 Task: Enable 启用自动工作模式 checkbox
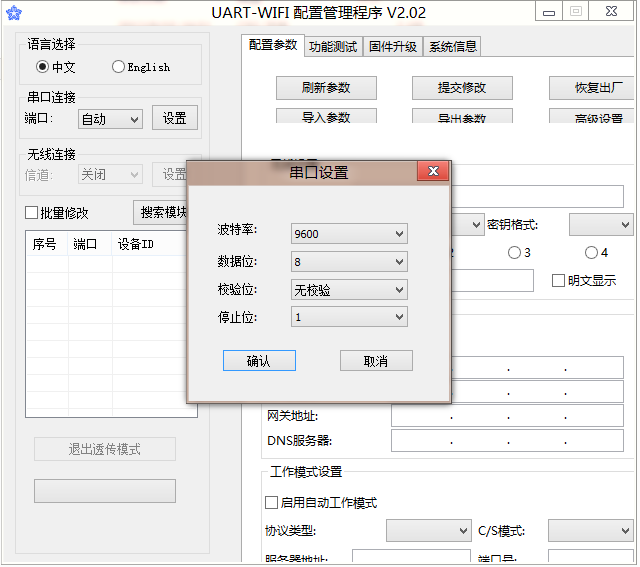point(271,503)
